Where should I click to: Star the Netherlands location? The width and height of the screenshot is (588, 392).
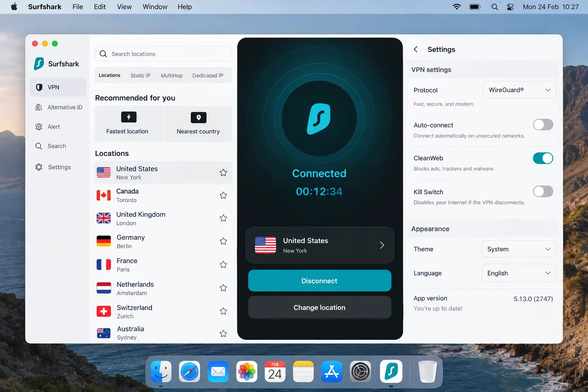[x=224, y=288]
